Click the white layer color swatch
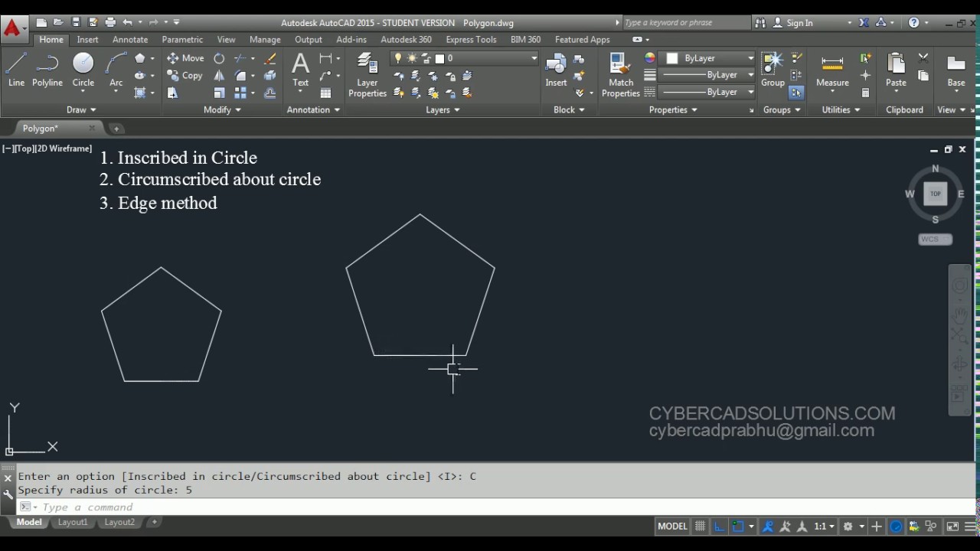The width and height of the screenshot is (980, 551). click(x=440, y=58)
